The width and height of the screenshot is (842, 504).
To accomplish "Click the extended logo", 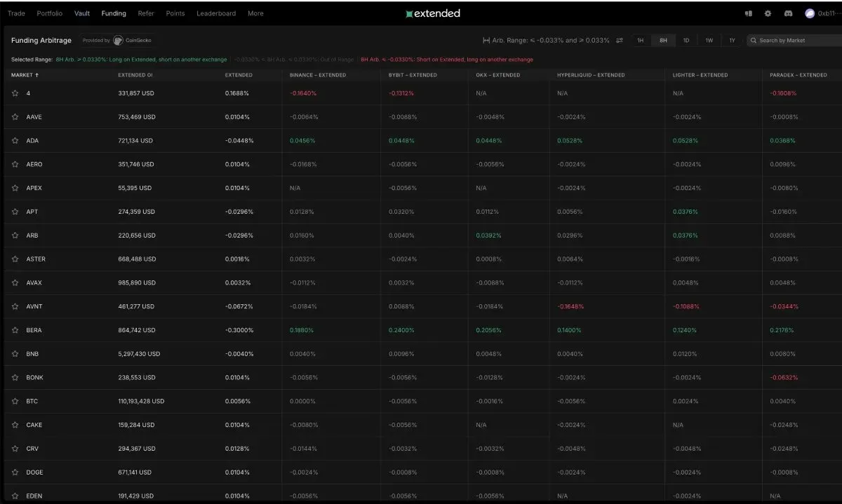I will 433,13.
